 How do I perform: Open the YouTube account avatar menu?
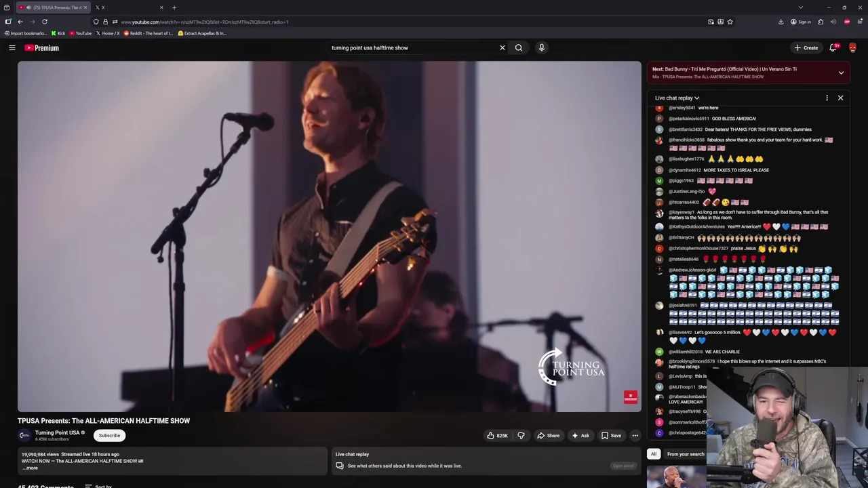[x=853, y=47]
